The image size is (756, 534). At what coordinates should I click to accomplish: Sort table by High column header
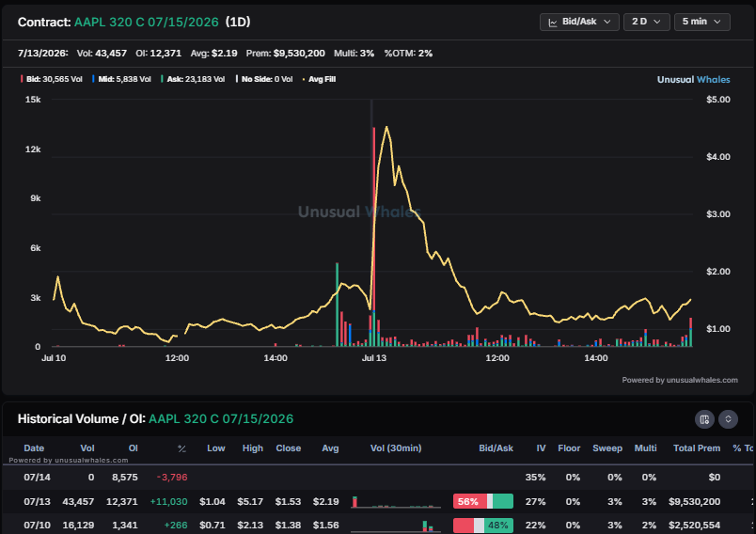click(x=253, y=448)
